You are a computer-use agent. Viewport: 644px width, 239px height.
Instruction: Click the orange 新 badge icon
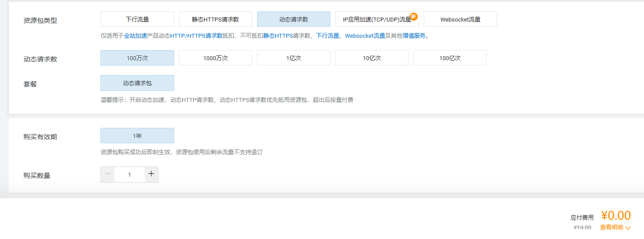(x=414, y=17)
